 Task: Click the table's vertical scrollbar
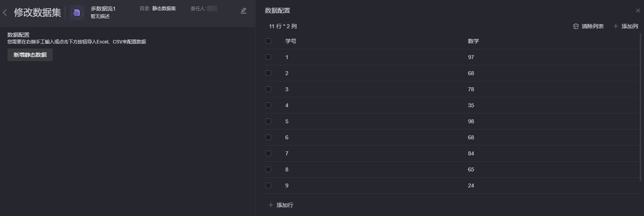tap(640, 113)
